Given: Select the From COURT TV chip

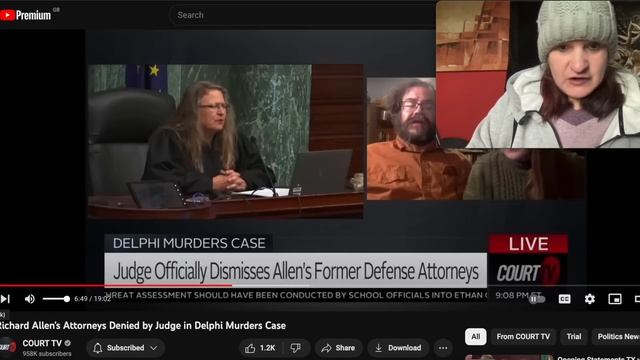Looking at the screenshot, I should click(523, 337).
